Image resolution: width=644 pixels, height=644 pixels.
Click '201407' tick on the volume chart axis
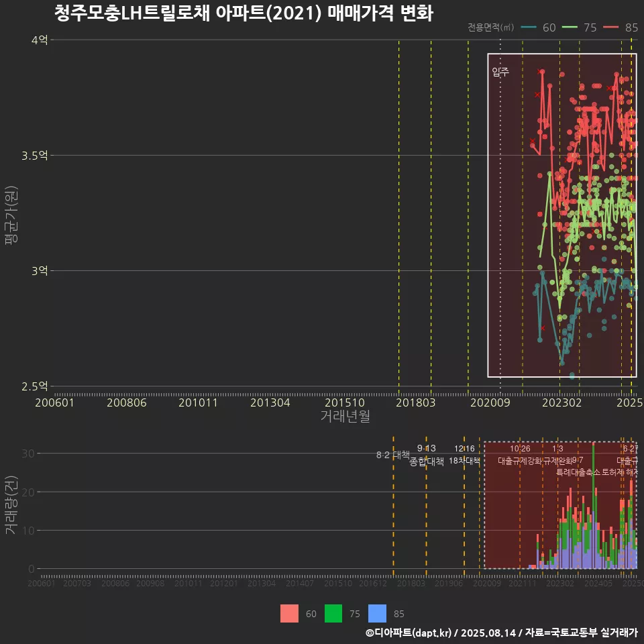pos(300,583)
